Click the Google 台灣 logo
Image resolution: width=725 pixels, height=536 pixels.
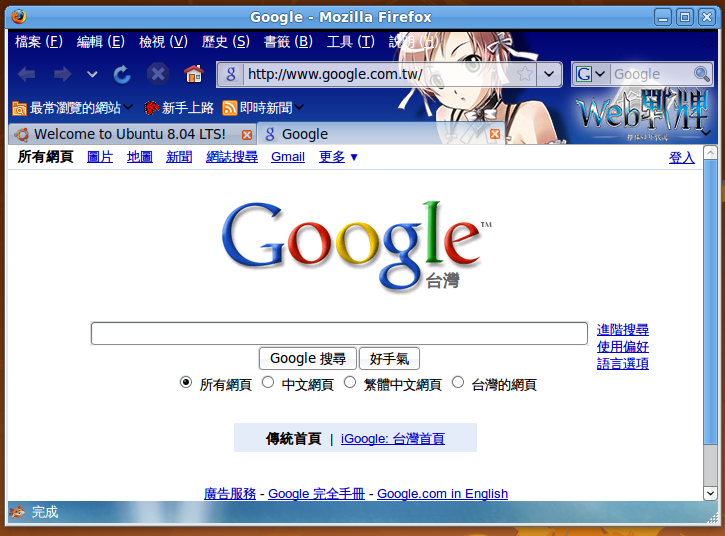click(x=356, y=246)
